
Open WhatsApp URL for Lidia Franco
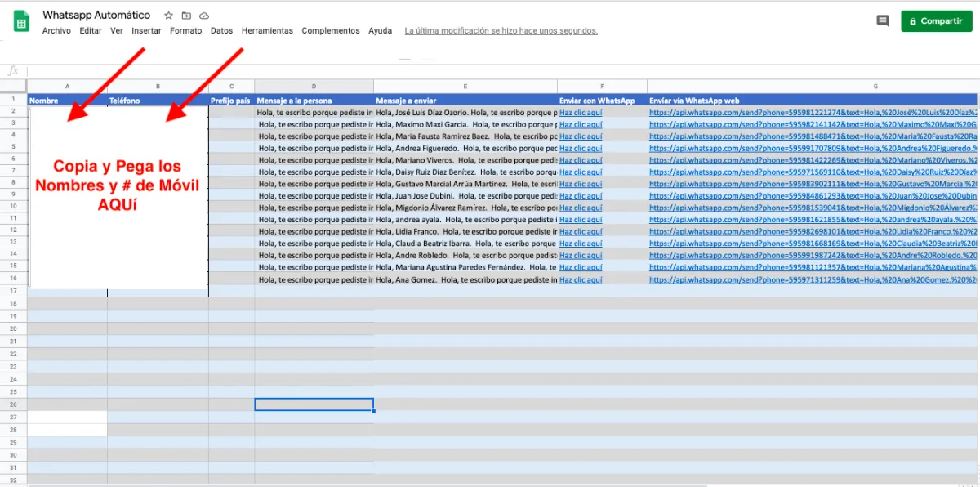tap(813, 232)
